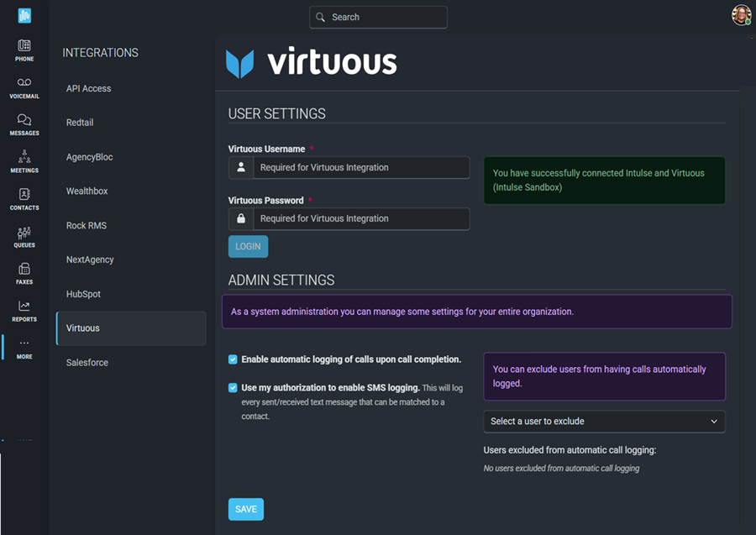This screenshot has height=535, width=756.
Task: Select the Salesforce integration
Action: point(87,363)
